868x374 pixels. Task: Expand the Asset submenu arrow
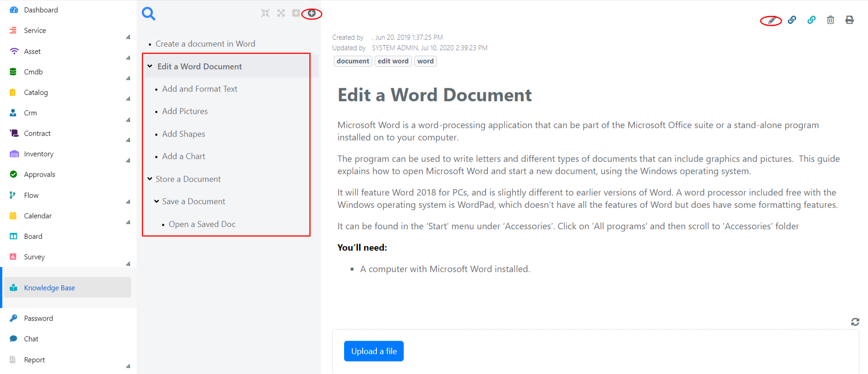pyautogui.click(x=128, y=58)
